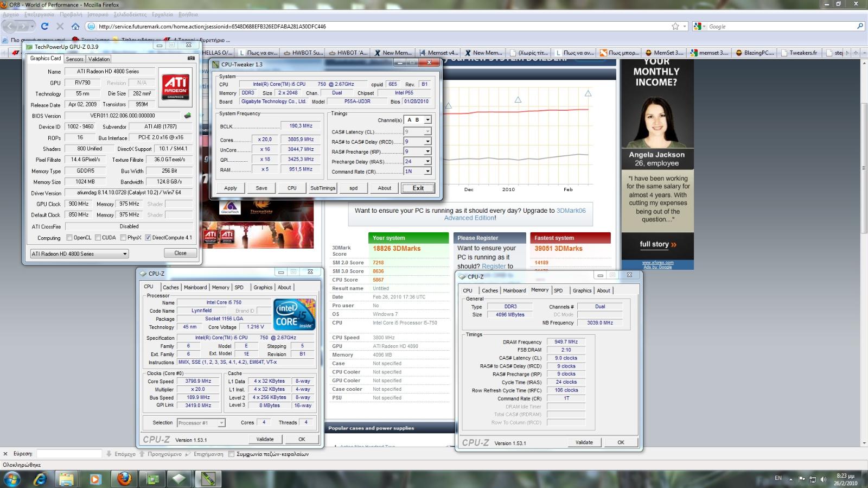
Task: Toggle the PhysX checkbox in GPU-Z
Action: click(x=123, y=237)
